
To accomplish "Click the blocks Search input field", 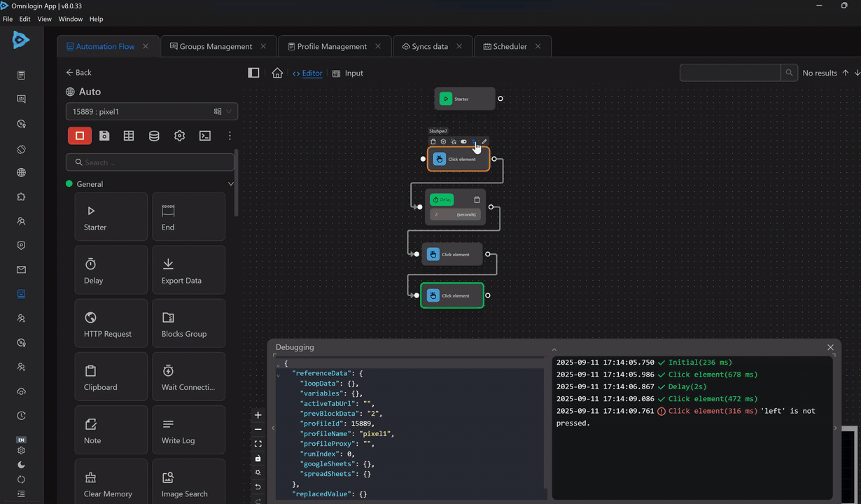I will pos(150,162).
